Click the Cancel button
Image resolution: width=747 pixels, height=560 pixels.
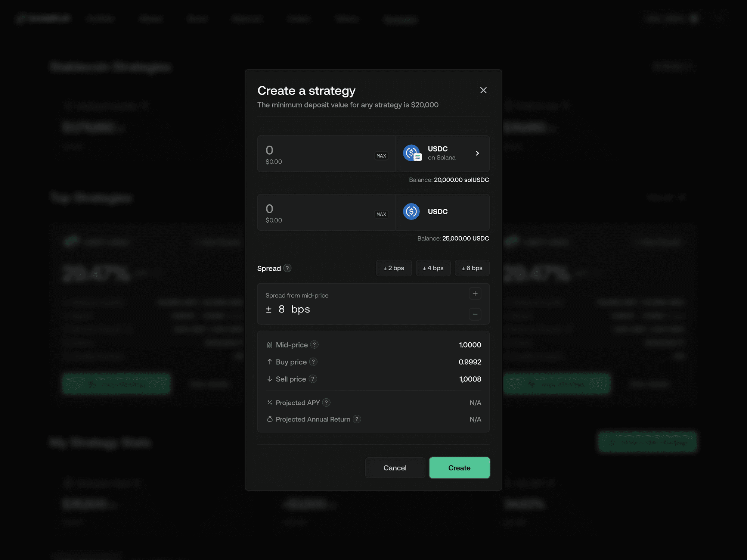pos(395,468)
